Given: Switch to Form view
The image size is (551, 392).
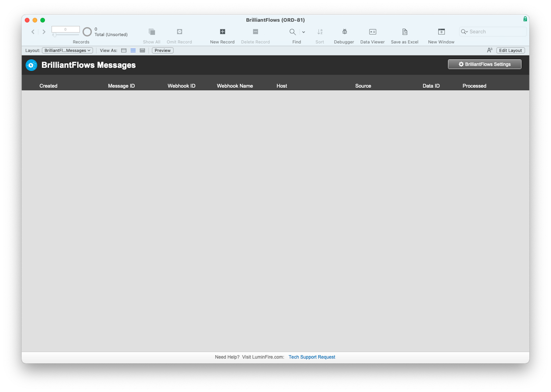Looking at the screenshot, I should click(124, 50).
